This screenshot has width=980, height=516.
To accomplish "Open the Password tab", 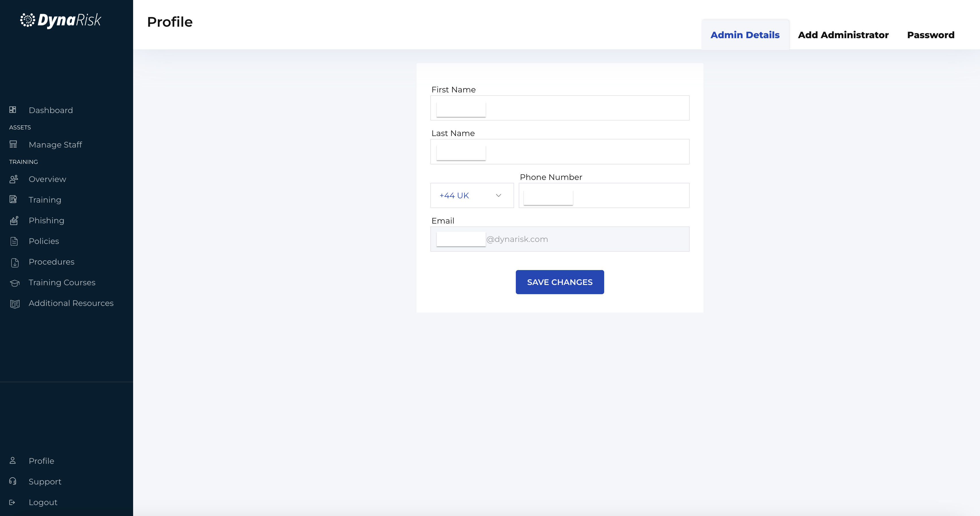I will [931, 35].
